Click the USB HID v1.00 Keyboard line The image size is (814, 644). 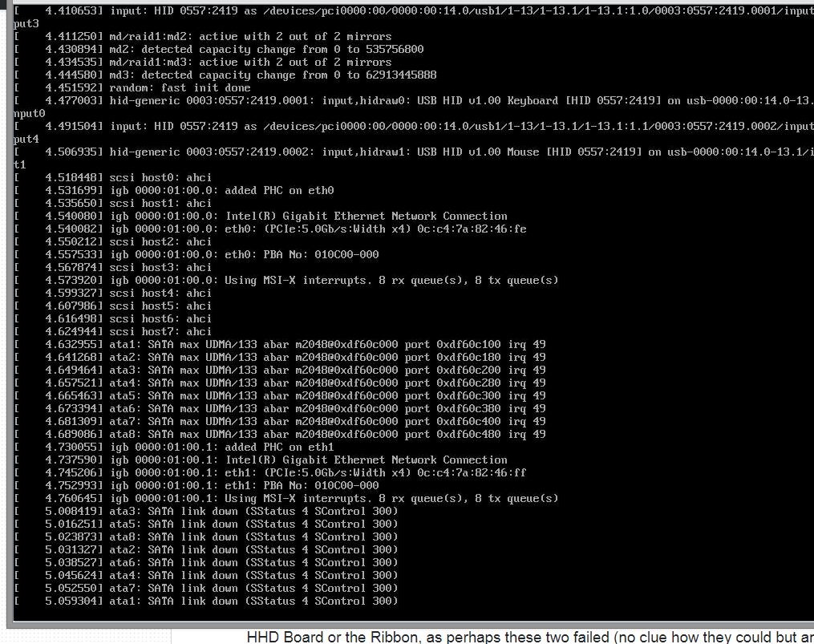click(x=414, y=101)
